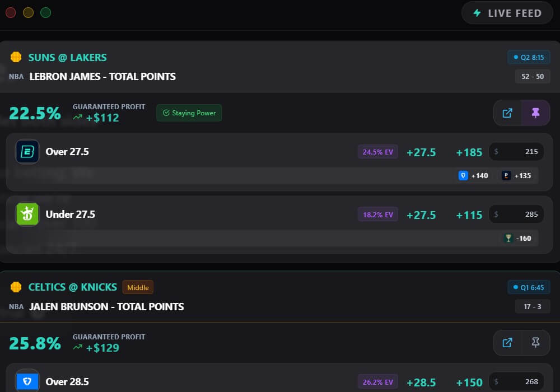Toggle the Staying Power badge
The height and width of the screenshot is (392, 560).
(189, 113)
